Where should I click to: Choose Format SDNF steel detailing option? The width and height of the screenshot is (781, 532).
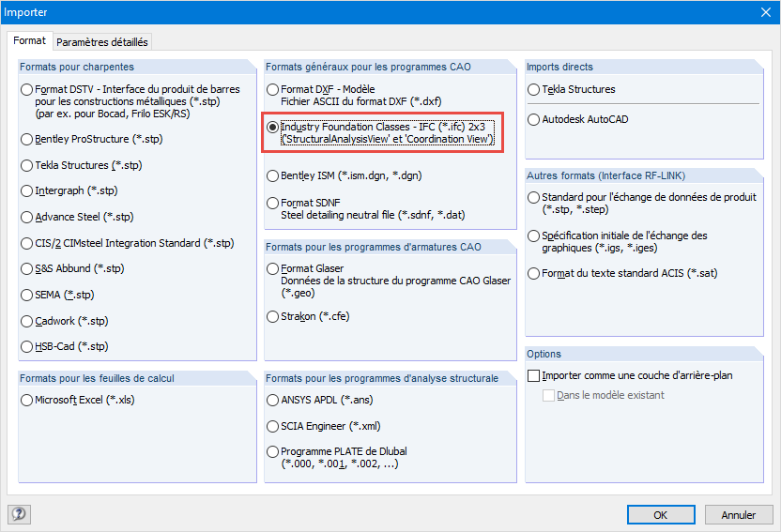point(273,203)
